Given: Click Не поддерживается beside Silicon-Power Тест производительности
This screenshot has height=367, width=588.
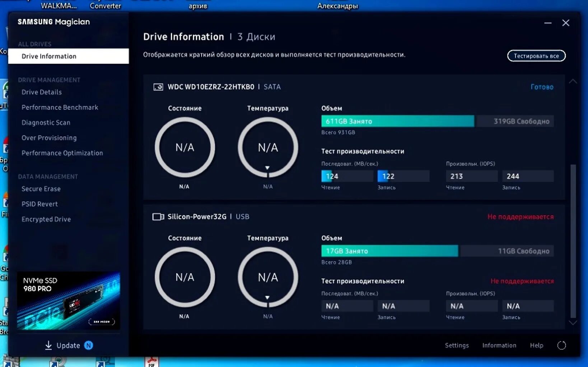Looking at the screenshot, I should (x=522, y=281).
